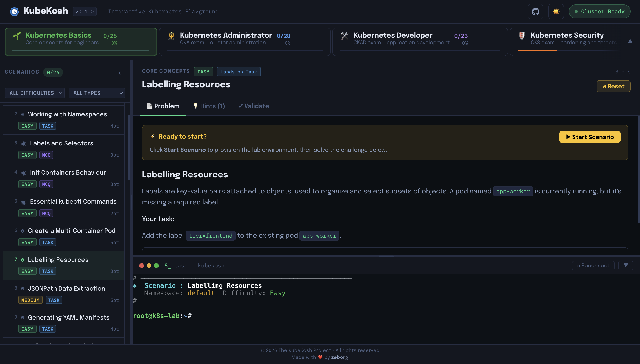Click the Hands-on Task badge

pyautogui.click(x=239, y=72)
